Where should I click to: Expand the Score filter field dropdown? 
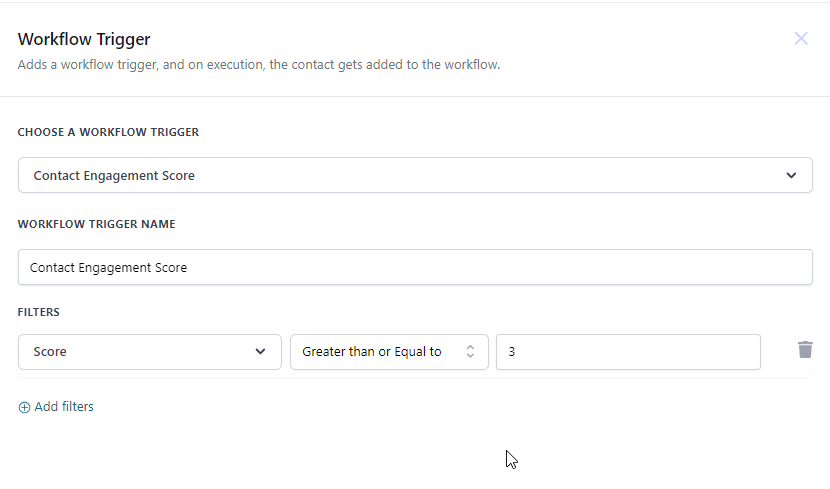[x=149, y=352]
